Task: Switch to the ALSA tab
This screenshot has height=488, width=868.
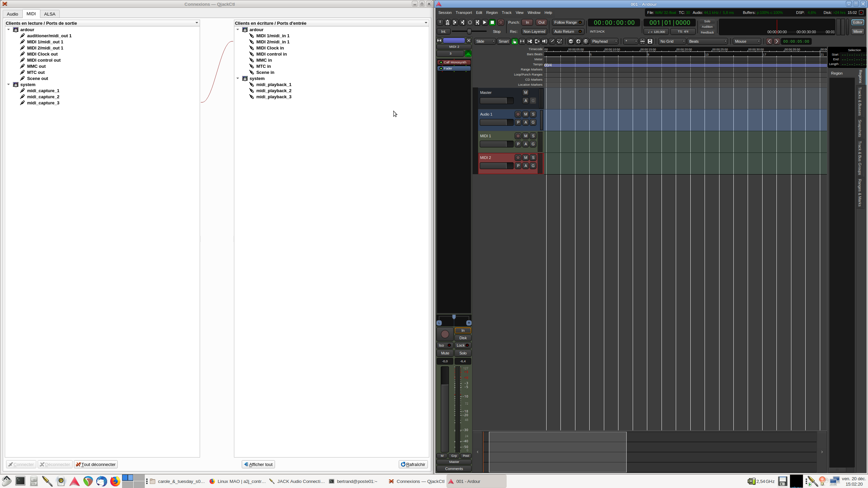Action: tap(50, 14)
